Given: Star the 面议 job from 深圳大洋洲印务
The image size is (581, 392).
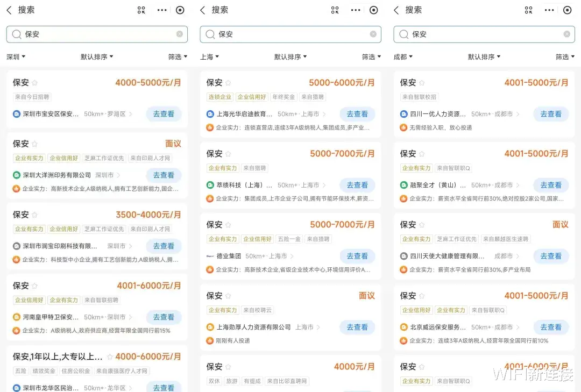Looking at the screenshot, I should click(x=34, y=144).
